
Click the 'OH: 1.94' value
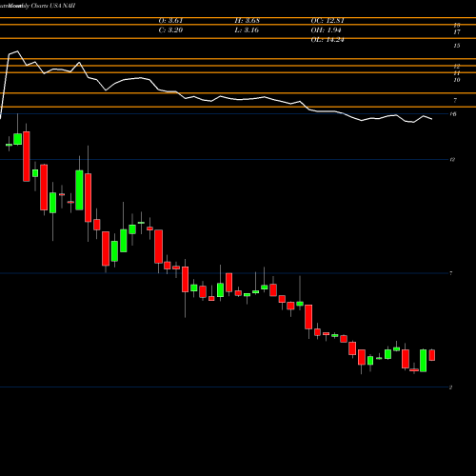[x=326, y=30]
